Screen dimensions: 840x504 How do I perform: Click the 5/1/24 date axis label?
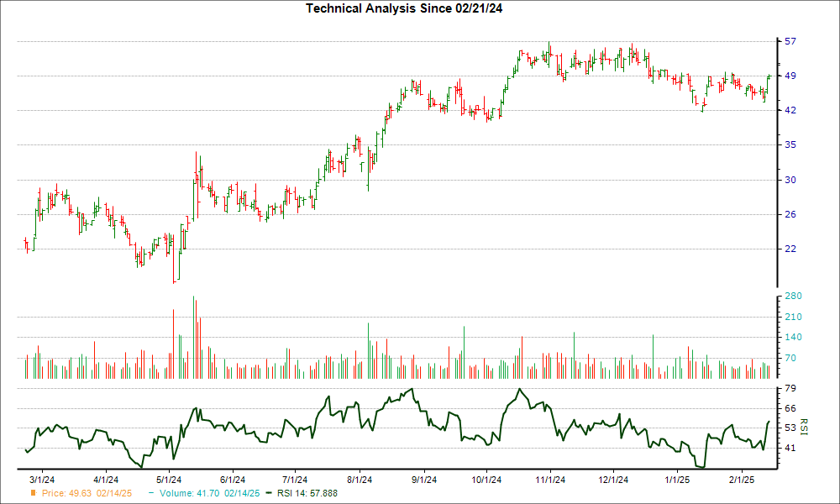tap(169, 480)
